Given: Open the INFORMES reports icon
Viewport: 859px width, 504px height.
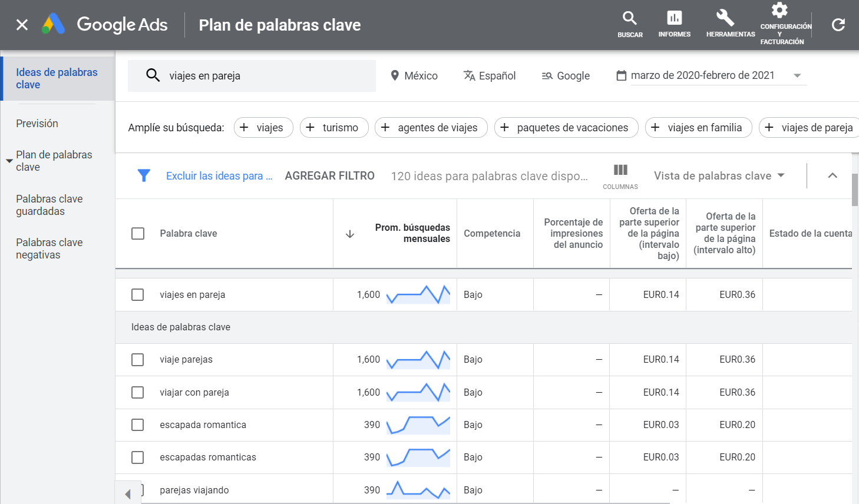Looking at the screenshot, I should pyautogui.click(x=674, y=19).
